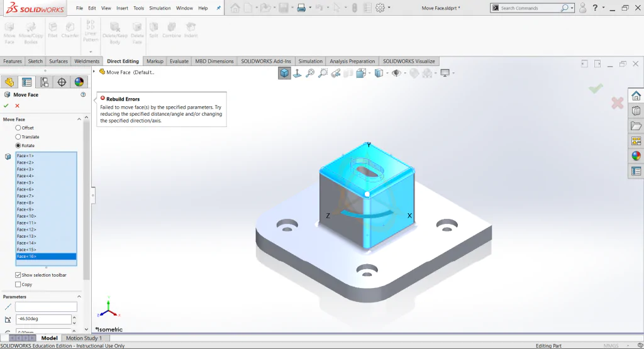644x349 pixels.
Task: Open Move Face help question icon
Action: 83,94
